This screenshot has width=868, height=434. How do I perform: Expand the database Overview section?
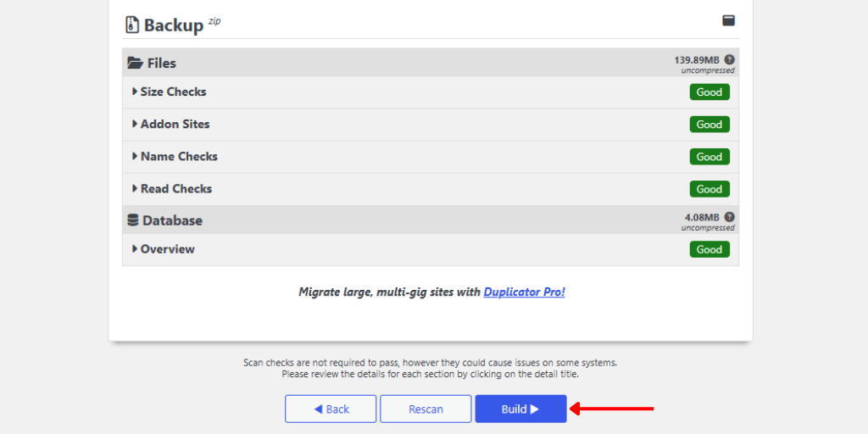click(164, 249)
